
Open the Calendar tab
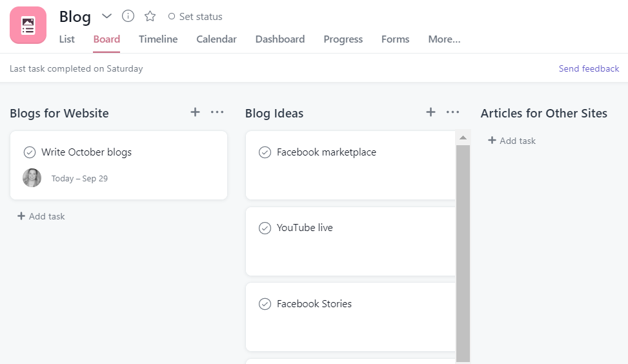216,39
